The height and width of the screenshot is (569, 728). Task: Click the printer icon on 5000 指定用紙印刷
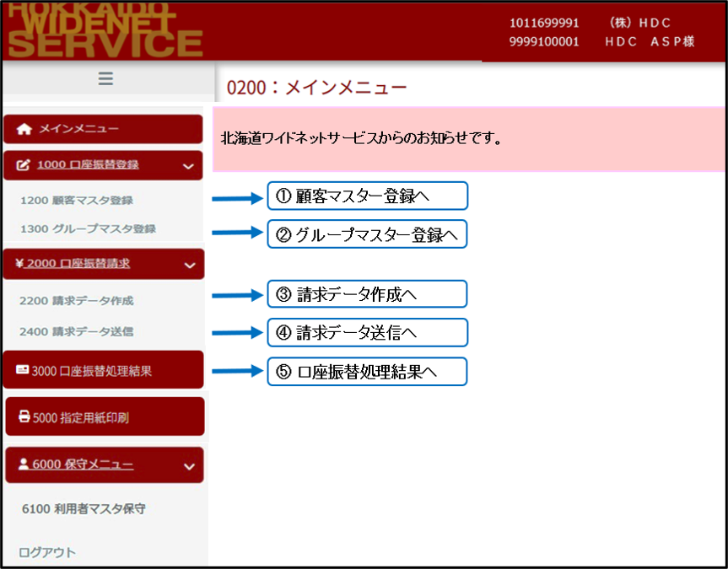click(24, 417)
